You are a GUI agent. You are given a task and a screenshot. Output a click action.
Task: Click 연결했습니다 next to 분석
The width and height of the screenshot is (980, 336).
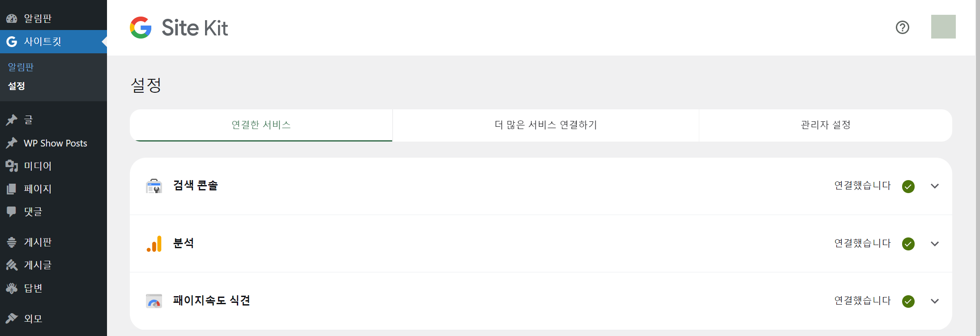point(862,244)
